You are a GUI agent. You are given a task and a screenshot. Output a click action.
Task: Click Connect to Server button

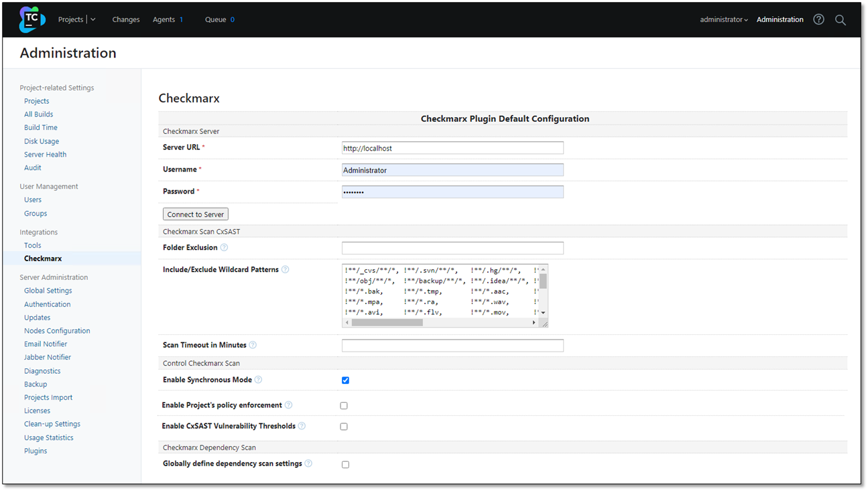click(x=196, y=214)
